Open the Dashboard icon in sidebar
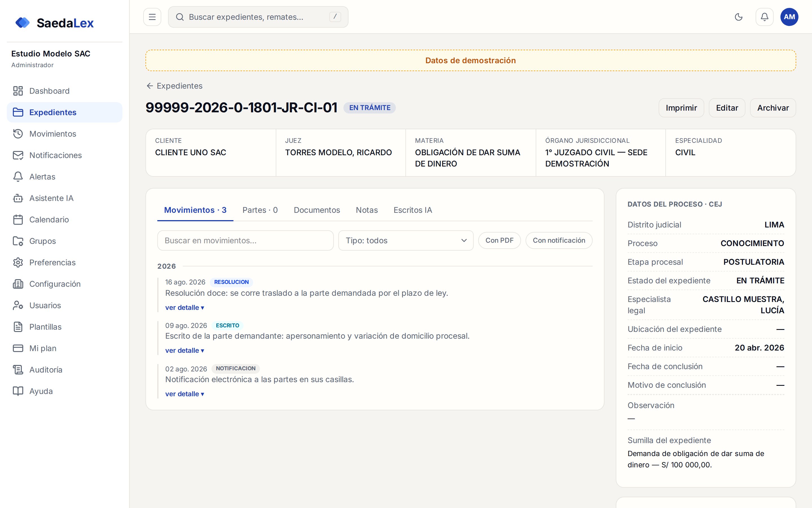The width and height of the screenshot is (812, 508). coord(18,91)
